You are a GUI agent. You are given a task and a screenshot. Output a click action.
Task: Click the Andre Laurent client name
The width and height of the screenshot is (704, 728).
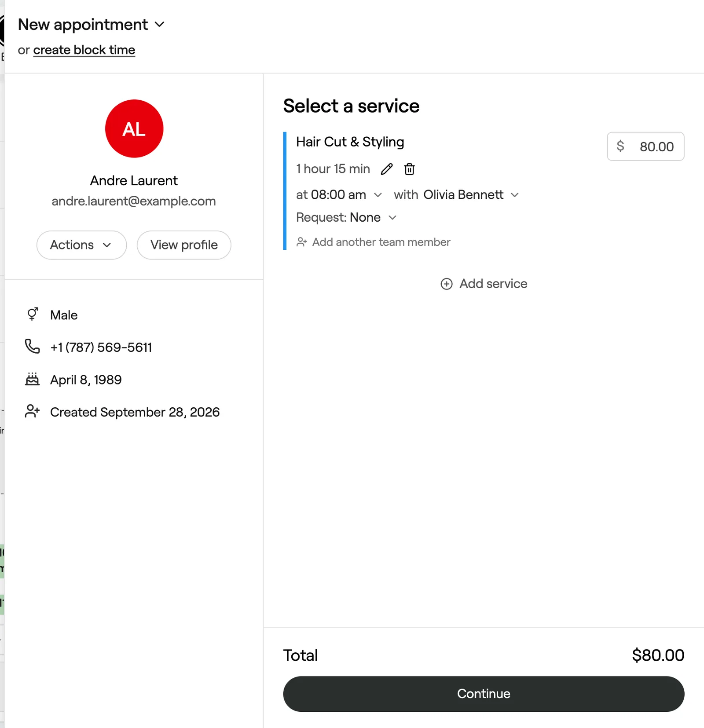pos(134,180)
